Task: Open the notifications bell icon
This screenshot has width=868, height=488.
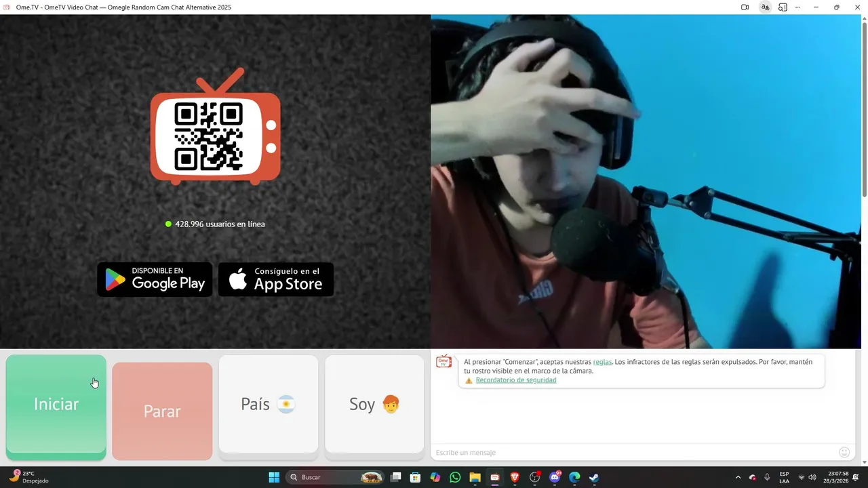Action: tap(856, 477)
